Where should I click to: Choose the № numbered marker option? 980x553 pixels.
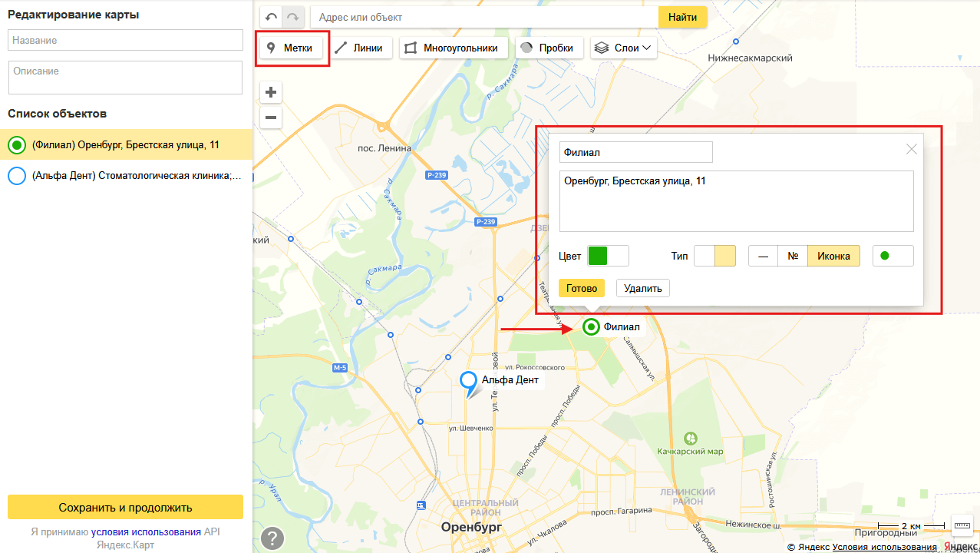tap(793, 256)
